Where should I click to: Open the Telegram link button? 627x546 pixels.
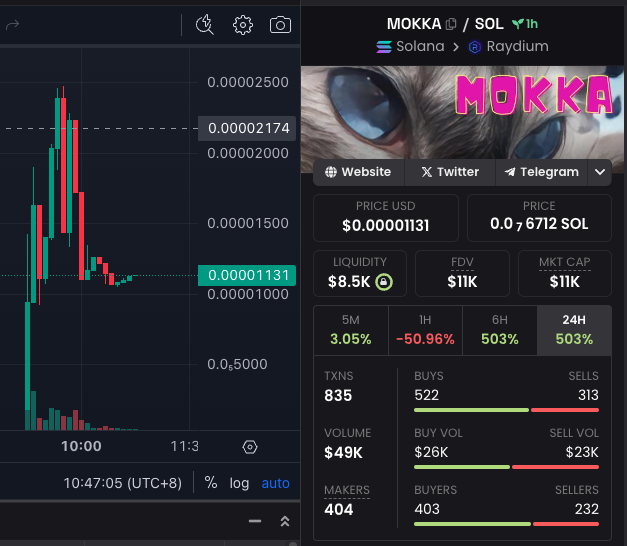(541, 172)
